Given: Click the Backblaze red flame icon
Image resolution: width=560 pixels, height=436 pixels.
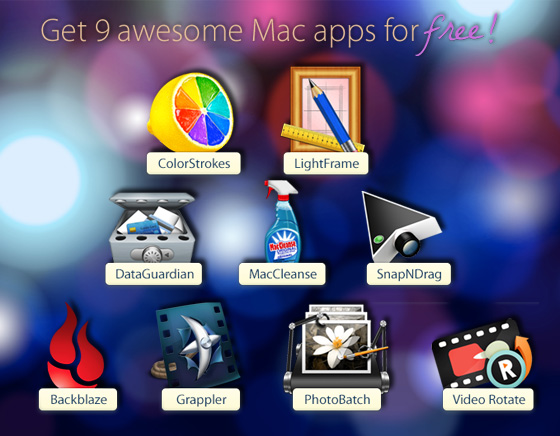Looking at the screenshot, I should pyautogui.click(x=76, y=346).
